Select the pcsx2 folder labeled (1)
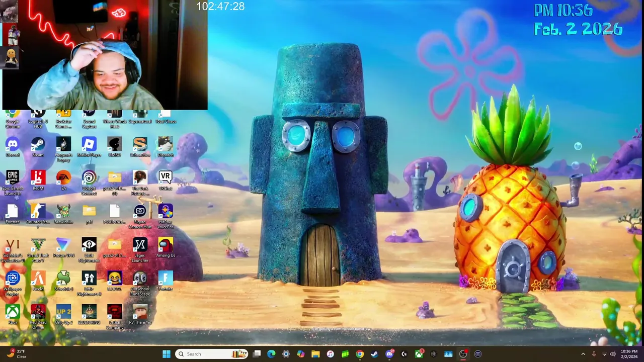 (x=114, y=183)
